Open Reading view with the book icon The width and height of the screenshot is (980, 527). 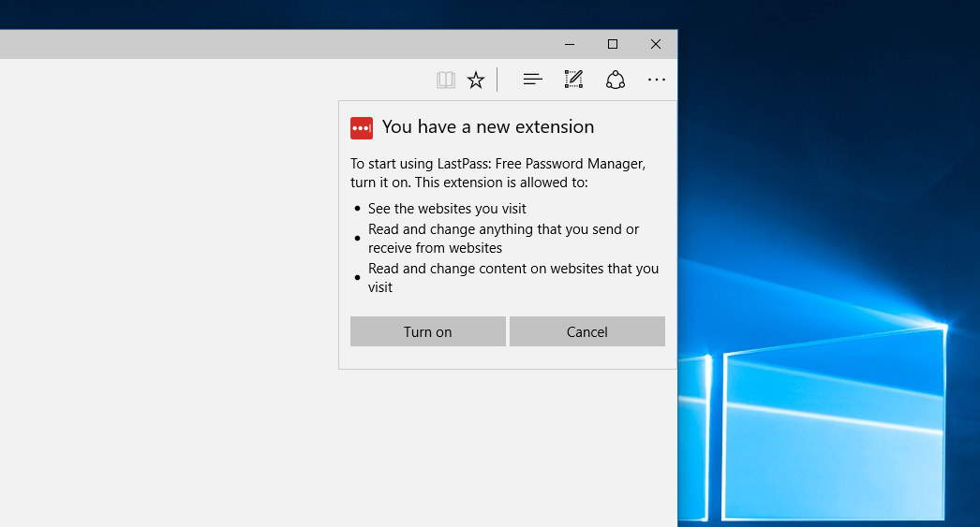pos(446,81)
